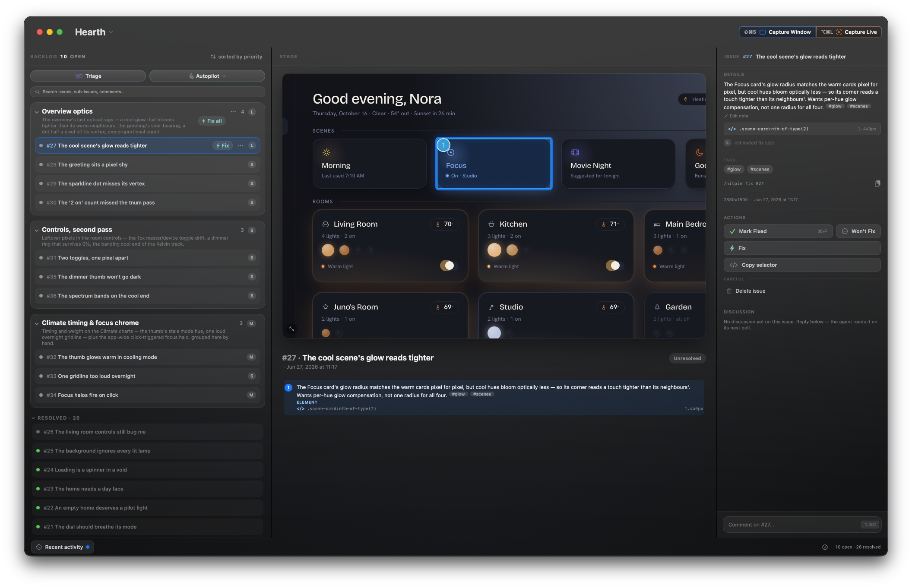Click Delete issue

[746, 291]
